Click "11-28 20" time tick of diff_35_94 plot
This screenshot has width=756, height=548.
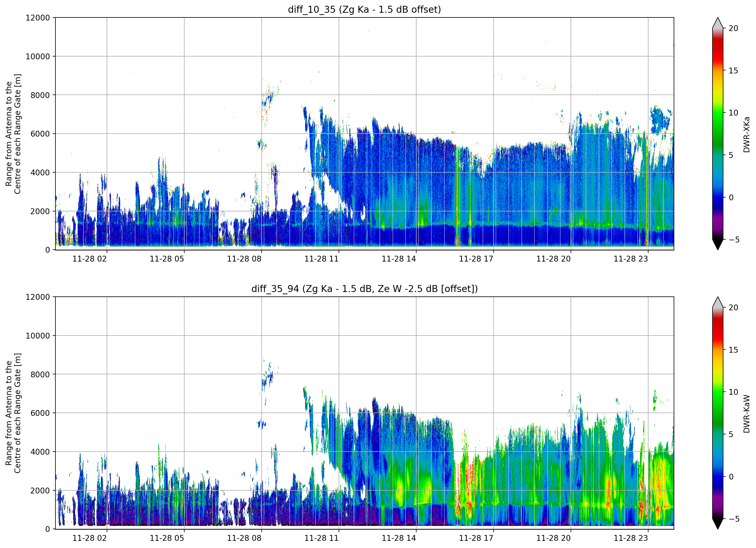point(554,538)
